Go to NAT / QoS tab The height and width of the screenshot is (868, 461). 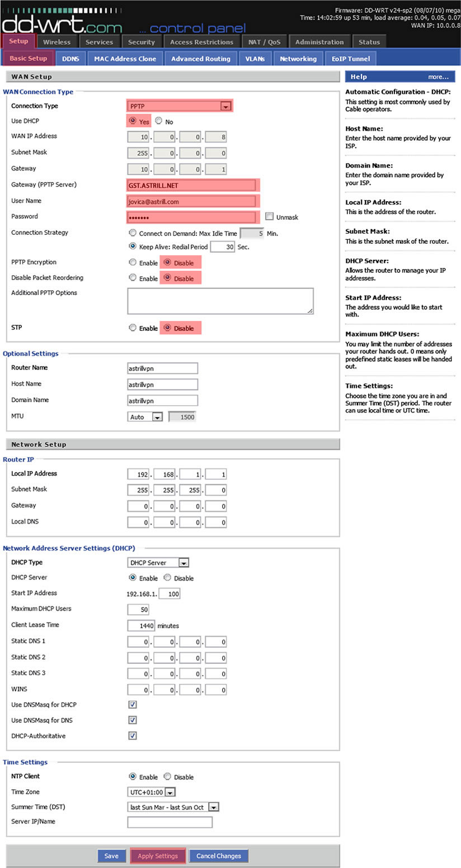point(265,42)
